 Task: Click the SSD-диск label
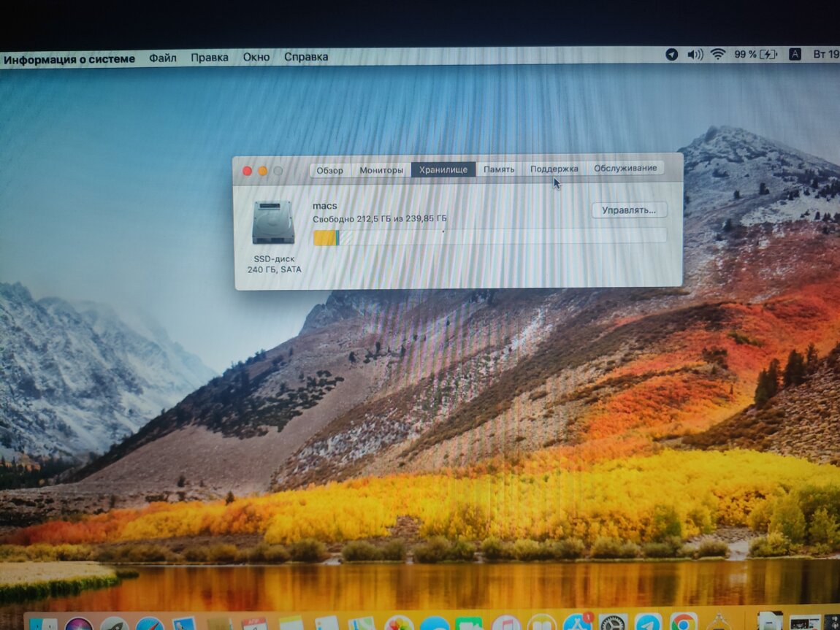[x=274, y=258]
